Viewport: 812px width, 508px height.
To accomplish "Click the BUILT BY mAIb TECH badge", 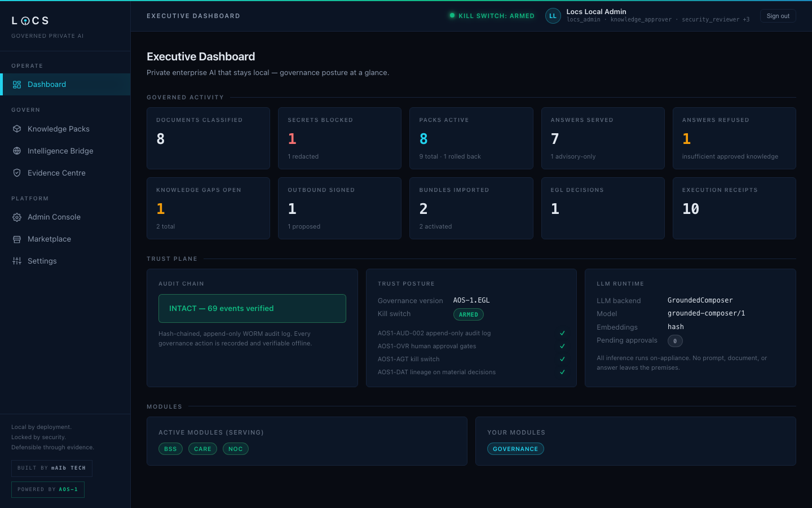I will click(52, 468).
